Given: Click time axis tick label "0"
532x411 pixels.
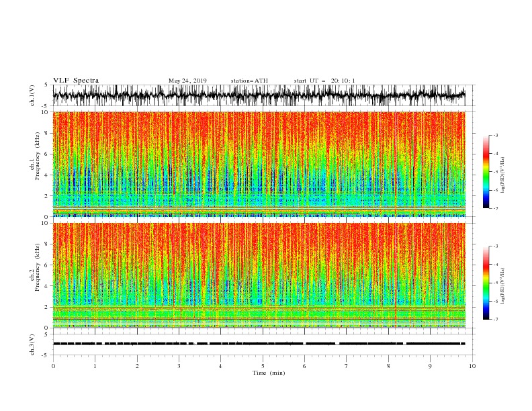Looking at the screenshot, I should pos(53,366).
